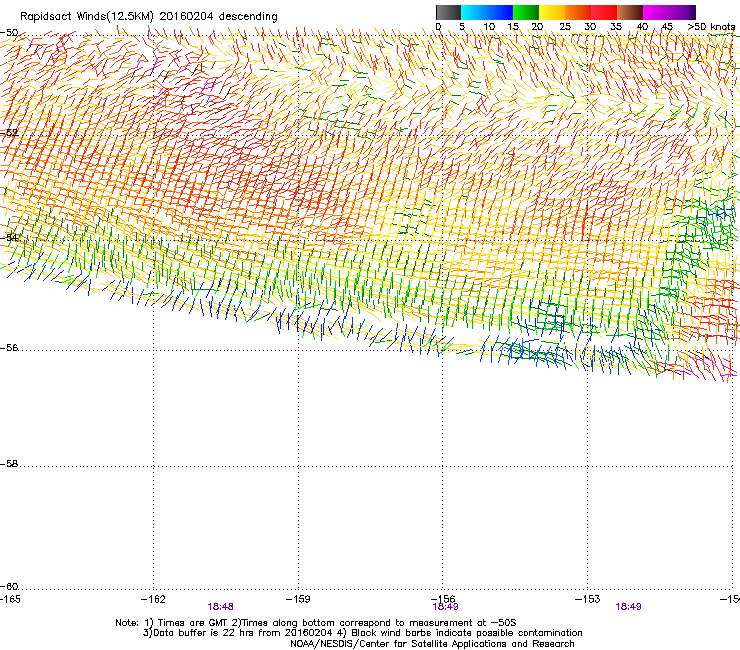740x650 pixels.
Task: Click the 18:49 time label under -156
Action: 446,607
